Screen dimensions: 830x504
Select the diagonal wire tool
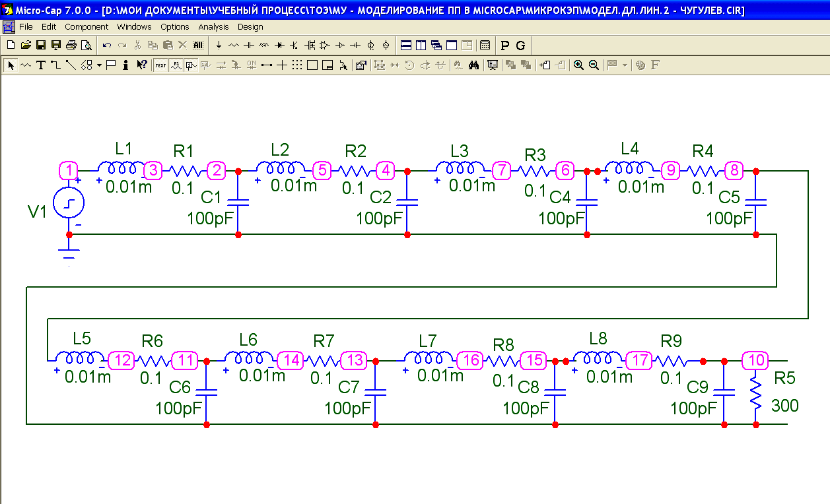click(71, 65)
